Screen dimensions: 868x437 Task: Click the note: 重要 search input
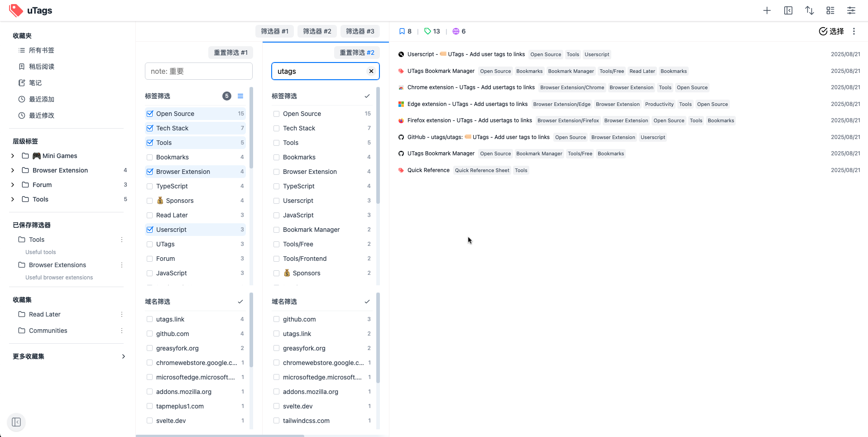pos(199,71)
